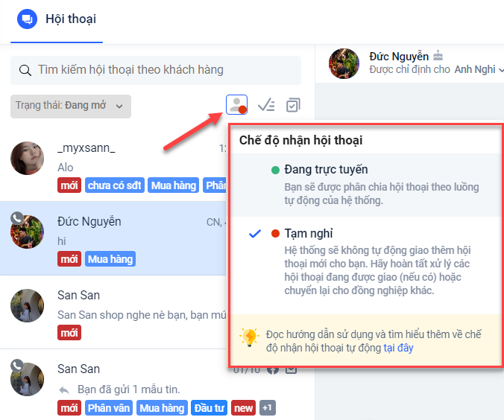The image size is (504, 420).
Task: Click the multi-select conversations icon
Action: point(293,105)
